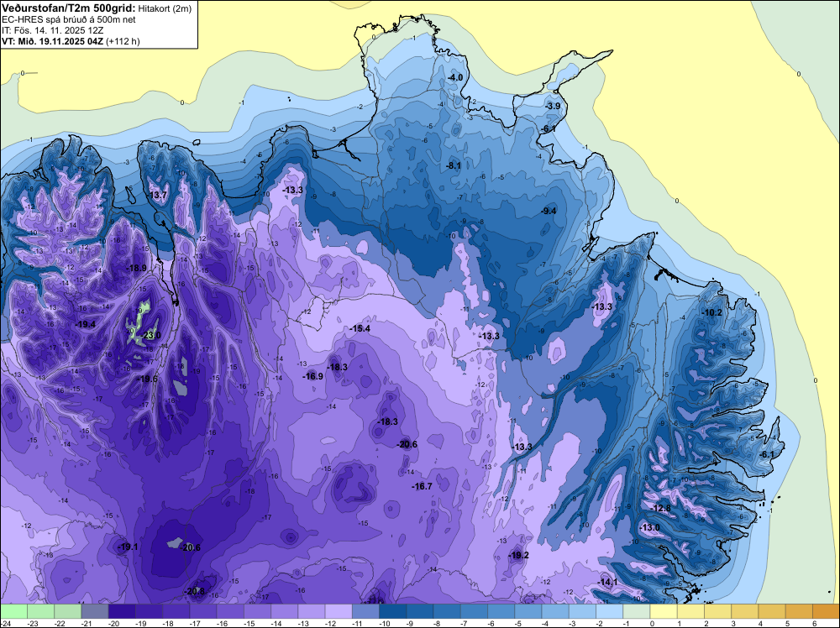This screenshot has width=840, height=628.
Task: Click the '(+112 h)' forecast offset text
Action: (123, 41)
